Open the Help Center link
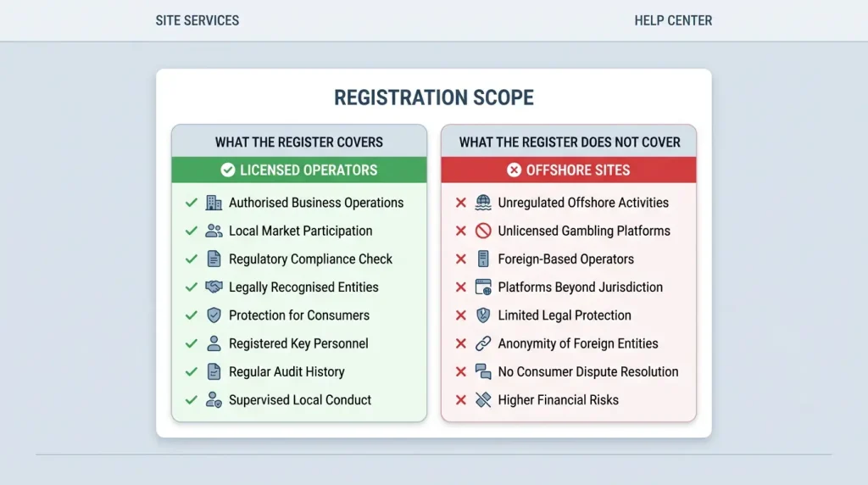Image resolution: width=868 pixels, height=485 pixels. point(673,20)
